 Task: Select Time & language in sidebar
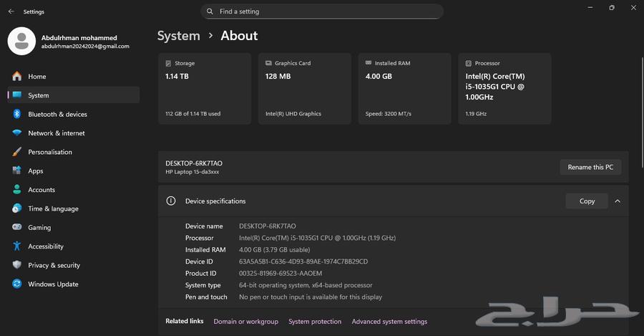53,208
